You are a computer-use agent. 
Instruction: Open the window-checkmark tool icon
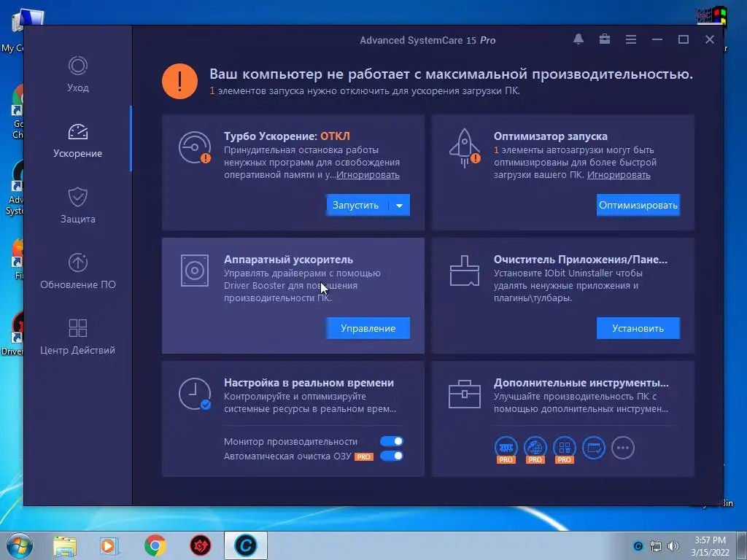pyautogui.click(x=594, y=448)
